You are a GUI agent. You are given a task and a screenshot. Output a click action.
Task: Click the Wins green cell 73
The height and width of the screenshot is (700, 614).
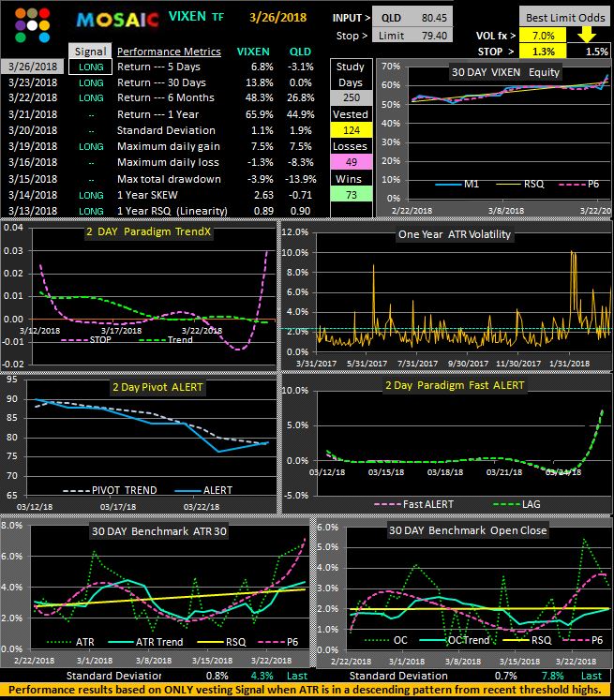[x=352, y=195]
